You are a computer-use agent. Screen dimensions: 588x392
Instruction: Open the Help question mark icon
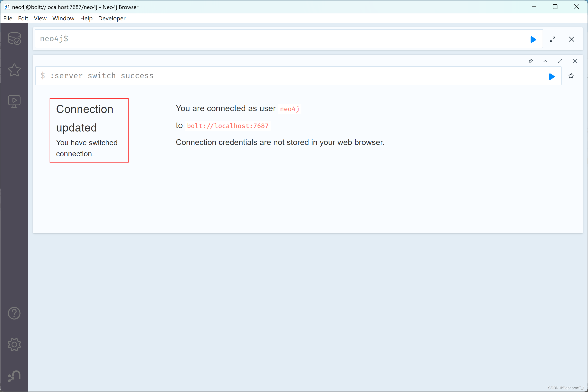(x=14, y=313)
